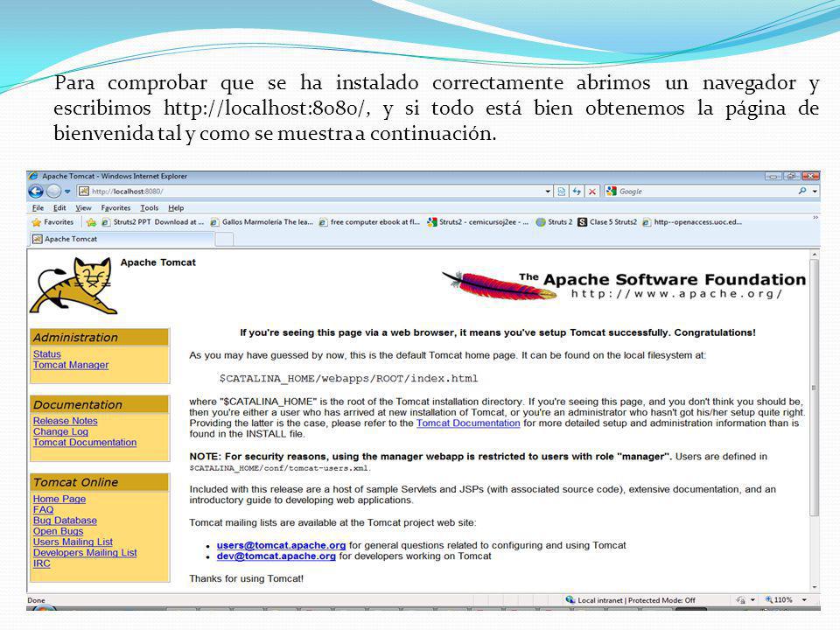840x630 pixels.
Task: Click the page scrollbar down arrow
Action: [x=815, y=587]
